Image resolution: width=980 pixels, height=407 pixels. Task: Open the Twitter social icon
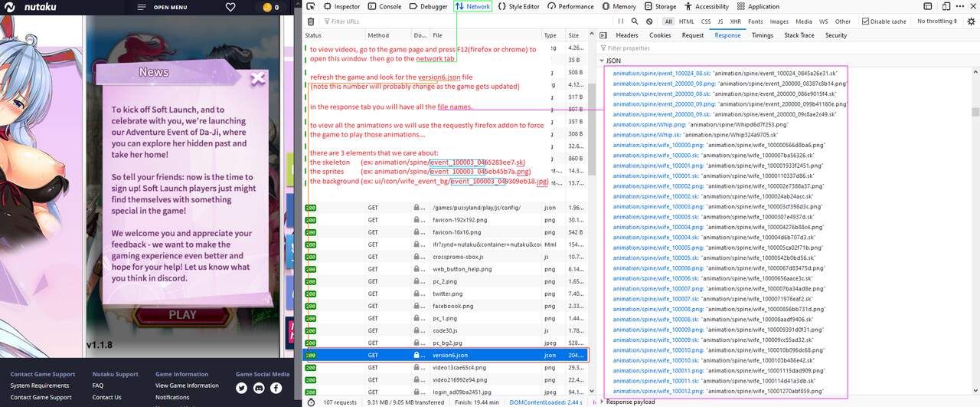(242, 388)
